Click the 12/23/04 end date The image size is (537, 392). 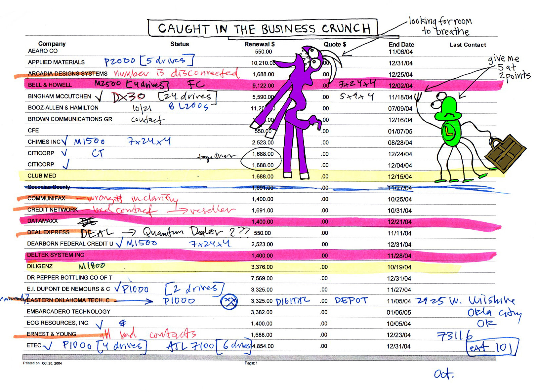(399, 335)
